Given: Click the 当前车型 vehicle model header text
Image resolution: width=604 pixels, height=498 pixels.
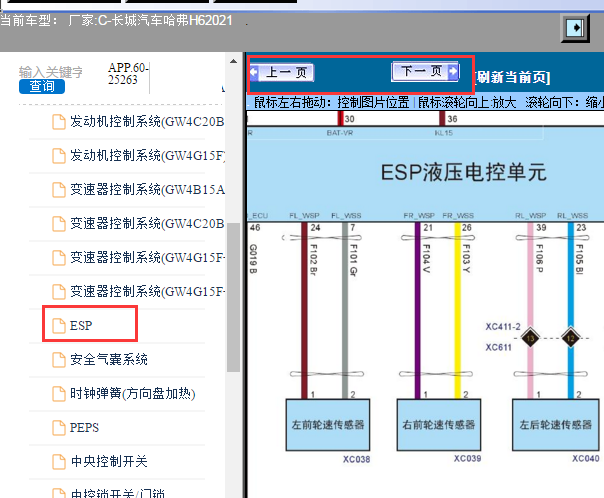Looking at the screenshot, I should pos(116,20).
